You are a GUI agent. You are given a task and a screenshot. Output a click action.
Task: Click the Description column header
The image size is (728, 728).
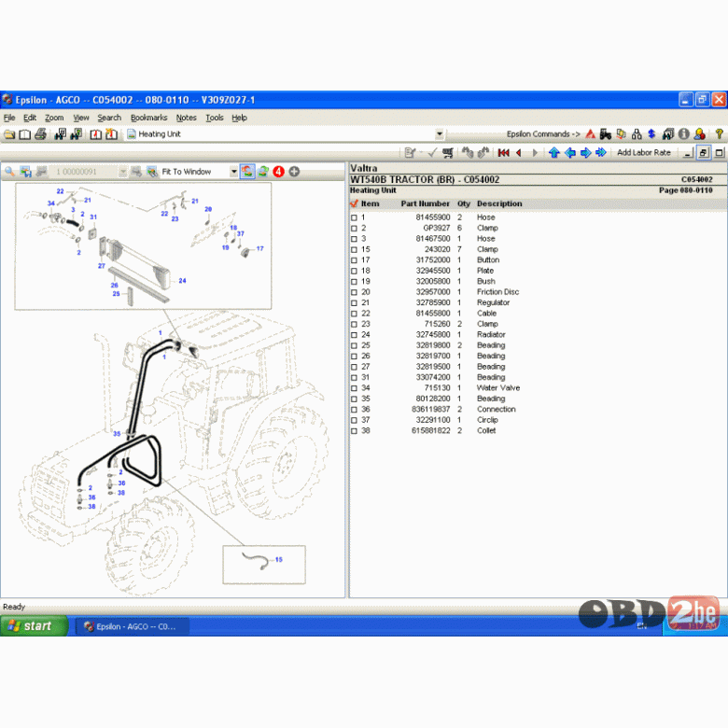(499, 203)
